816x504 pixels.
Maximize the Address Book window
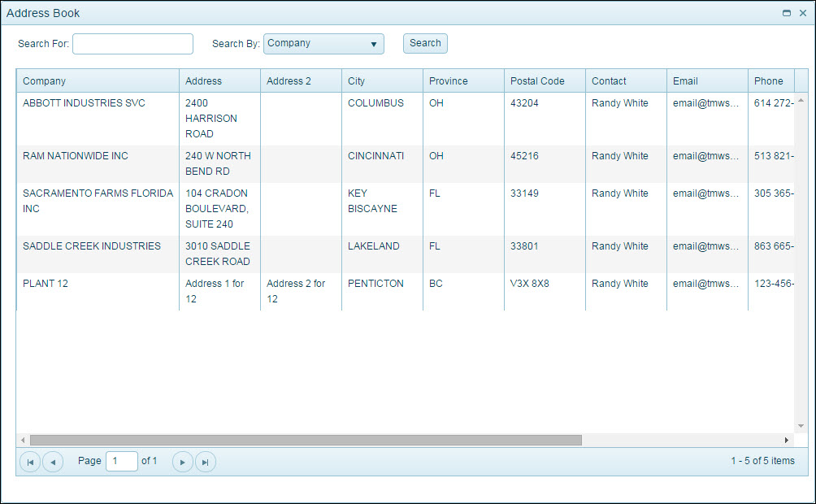[787, 13]
